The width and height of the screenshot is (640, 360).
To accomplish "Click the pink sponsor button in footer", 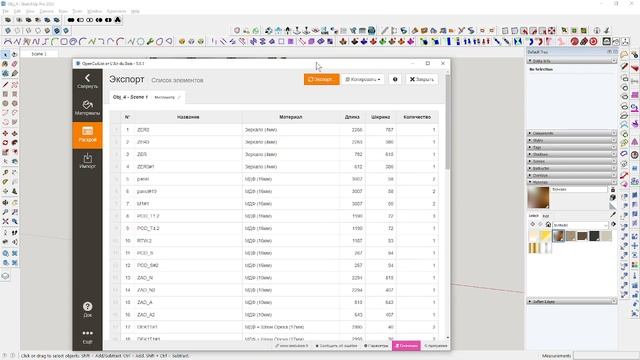I will [406, 346].
